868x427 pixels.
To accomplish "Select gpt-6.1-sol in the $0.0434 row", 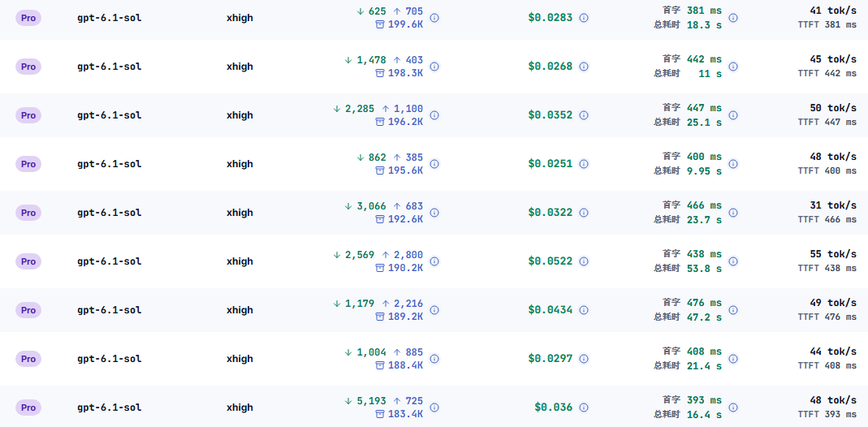I will tap(110, 310).
